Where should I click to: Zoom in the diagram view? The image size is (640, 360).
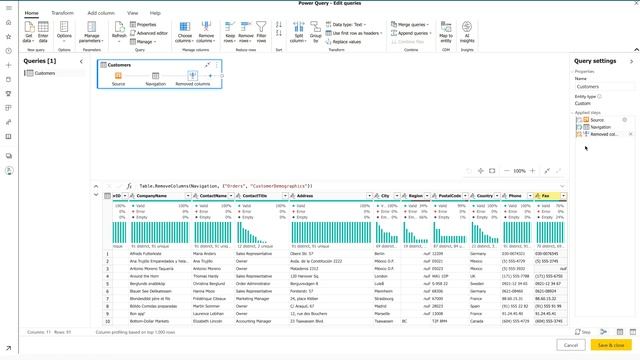pyautogui.click(x=532, y=171)
